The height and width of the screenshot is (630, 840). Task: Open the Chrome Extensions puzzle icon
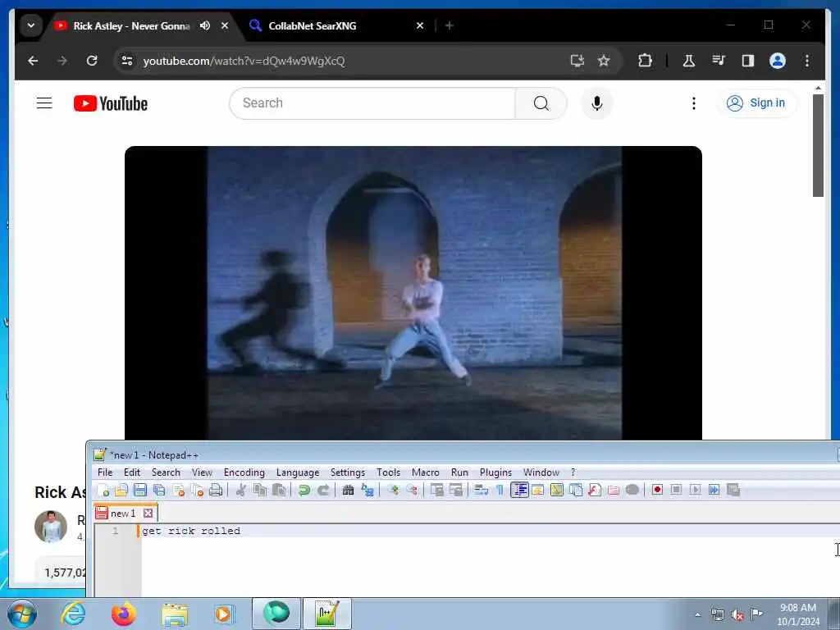point(645,61)
